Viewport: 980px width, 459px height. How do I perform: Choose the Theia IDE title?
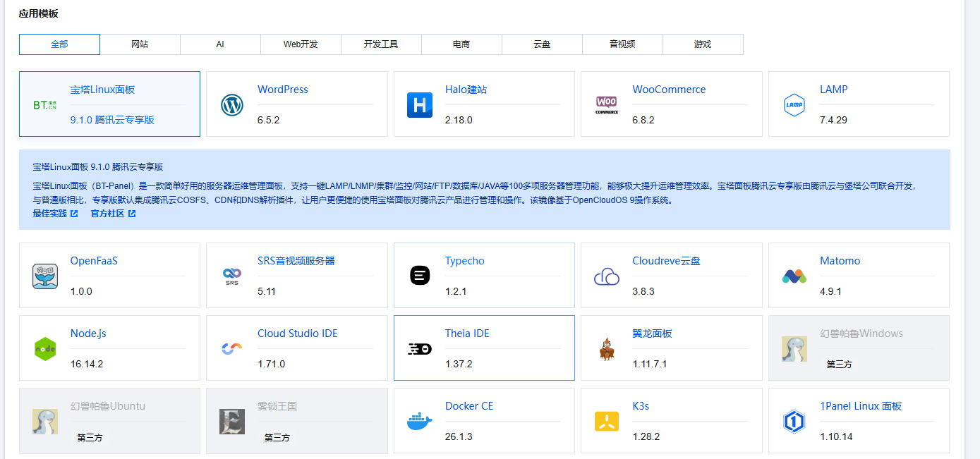tap(467, 333)
